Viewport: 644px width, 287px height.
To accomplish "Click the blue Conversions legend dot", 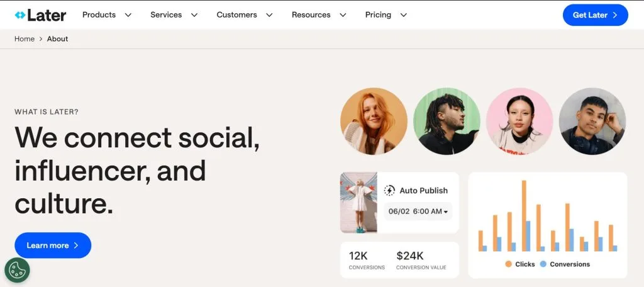I will tap(543, 264).
